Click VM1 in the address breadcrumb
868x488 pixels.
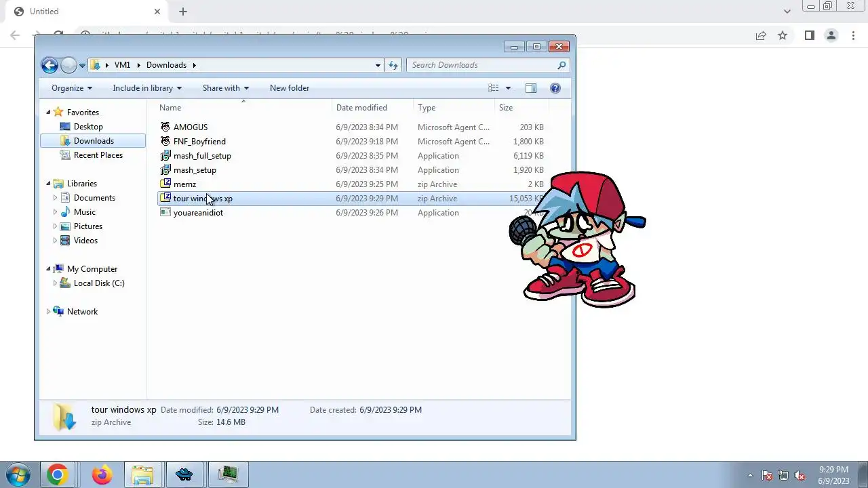coord(122,65)
